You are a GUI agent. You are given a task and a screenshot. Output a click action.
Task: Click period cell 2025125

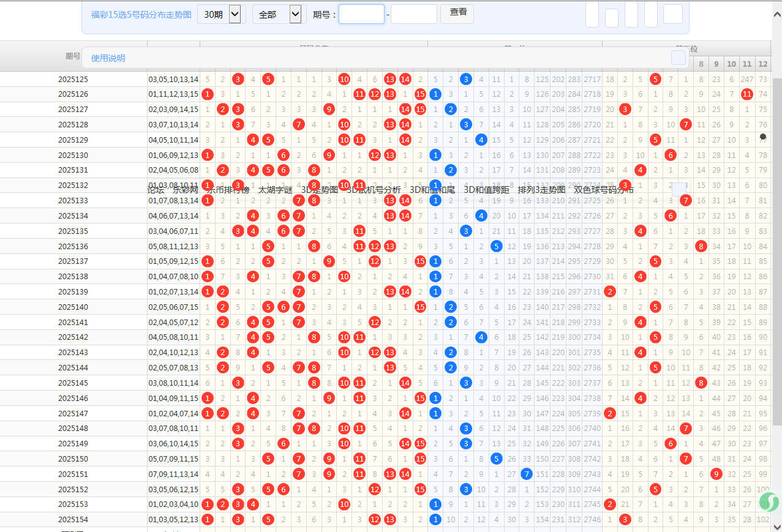coord(73,79)
